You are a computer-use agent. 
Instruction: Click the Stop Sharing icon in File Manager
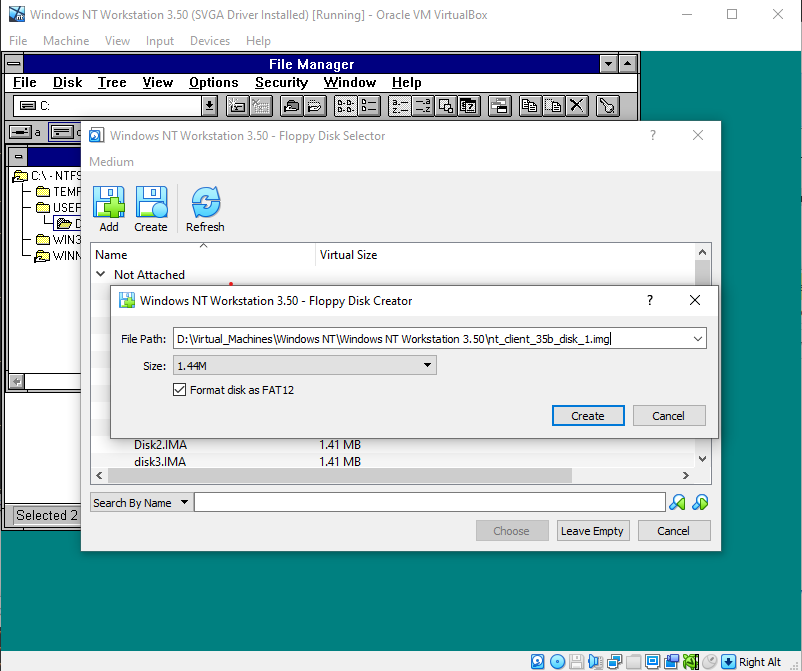(315, 106)
